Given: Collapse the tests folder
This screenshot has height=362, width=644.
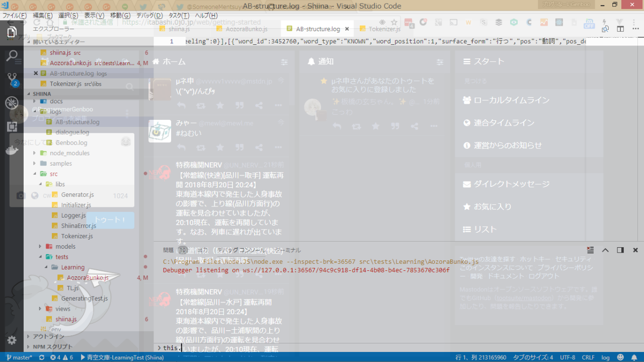Looking at the screenshot, I should pyautogui.click(x=62, y=257).
